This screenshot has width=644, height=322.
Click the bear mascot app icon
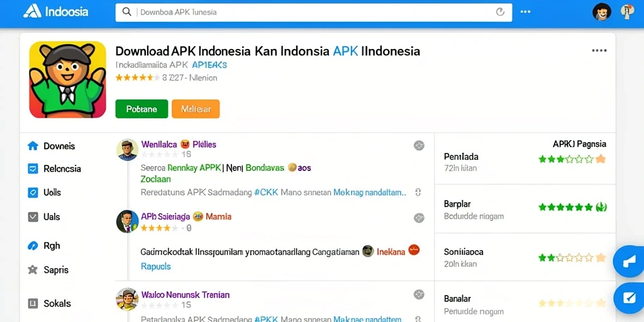(x=68, y=80)
